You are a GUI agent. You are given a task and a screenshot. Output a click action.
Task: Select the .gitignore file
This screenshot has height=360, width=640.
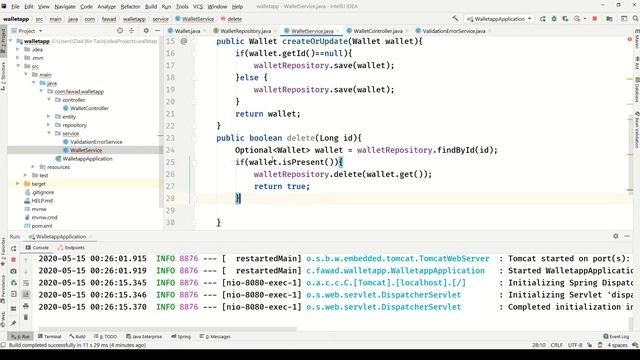(x=42, y=192)
